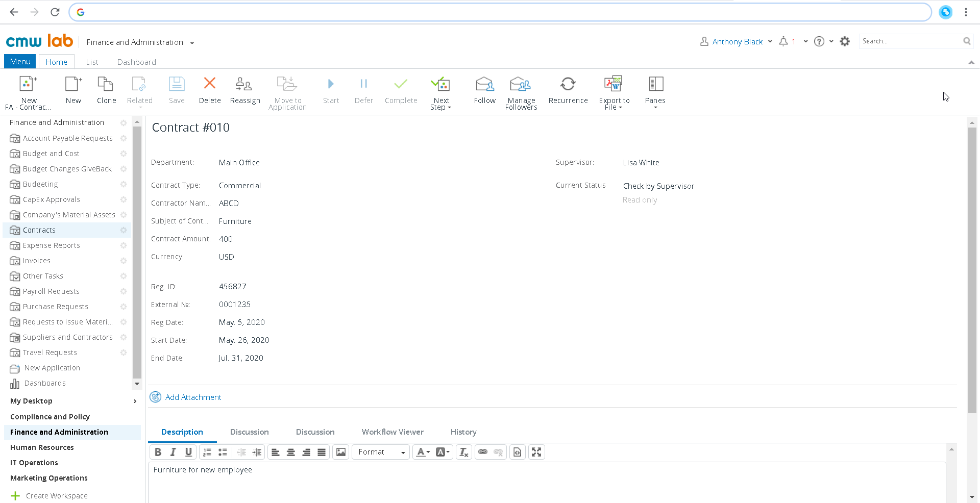Open Expense Reports in sidebar
Viewport: 980px width, 503px height.
pos(51,245)
